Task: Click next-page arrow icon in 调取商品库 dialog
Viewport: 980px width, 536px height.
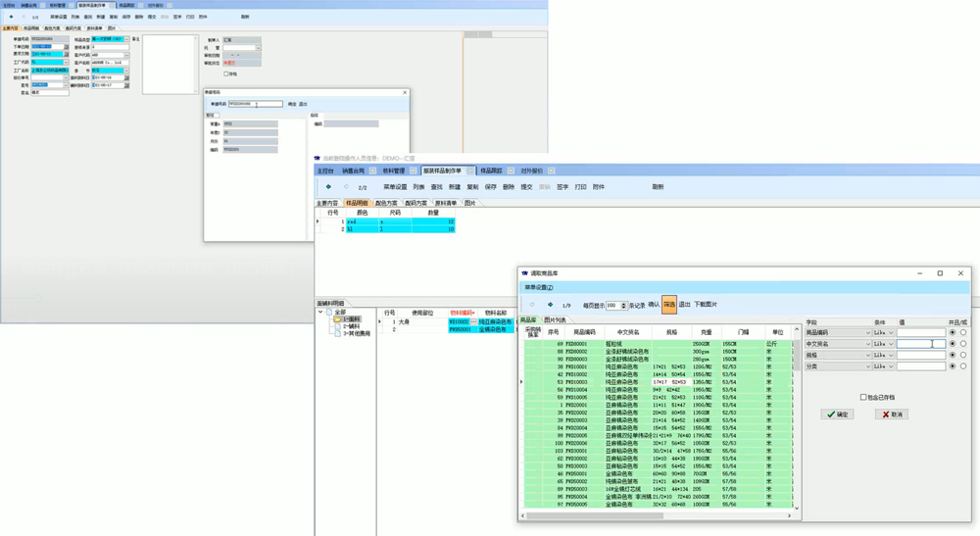Action: click(550, 305)
